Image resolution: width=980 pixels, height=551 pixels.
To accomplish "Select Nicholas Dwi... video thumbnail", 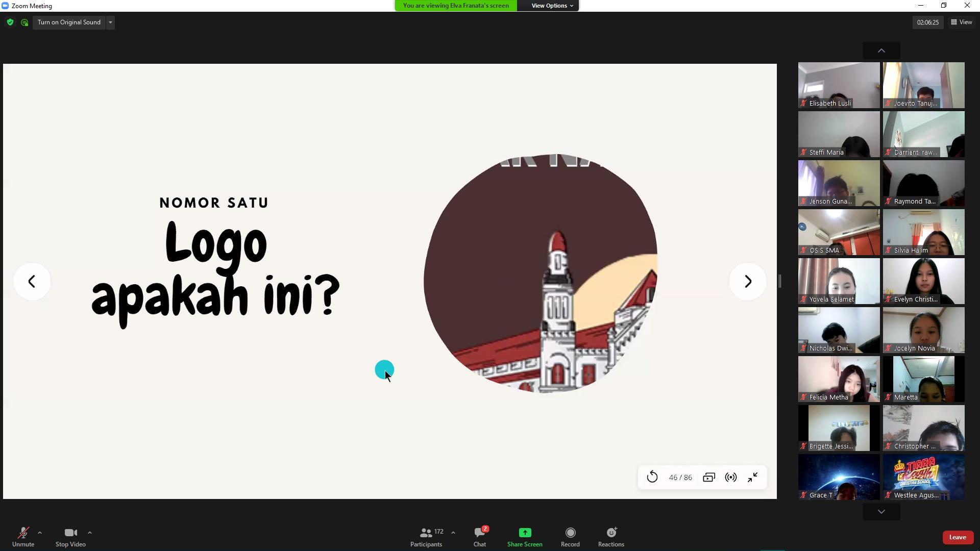I will [839, 330].
